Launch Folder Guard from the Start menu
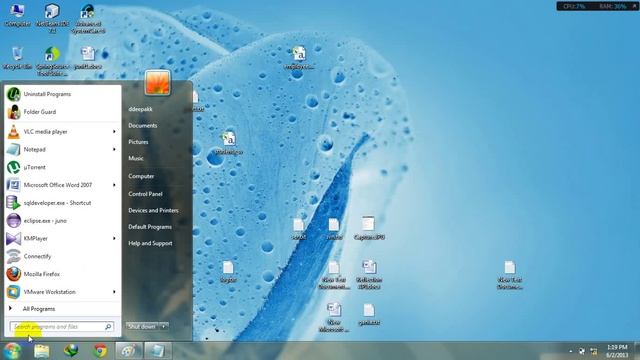 [62, 112]
